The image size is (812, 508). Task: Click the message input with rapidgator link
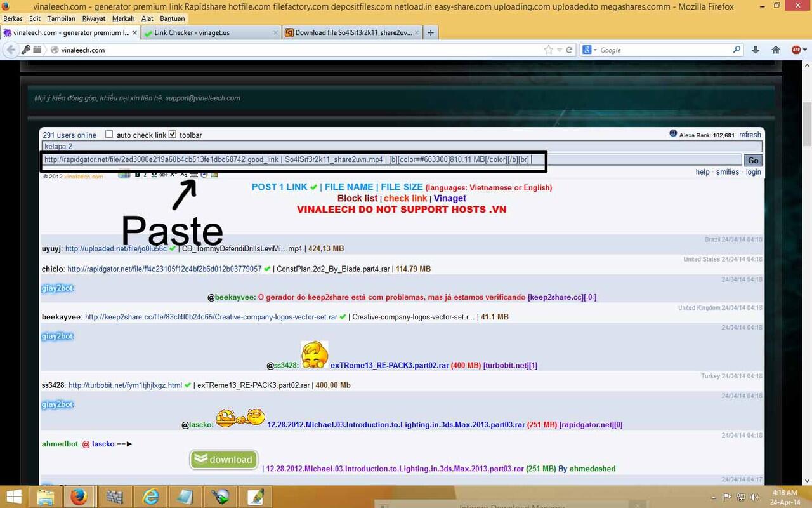[x=391, y=160]
